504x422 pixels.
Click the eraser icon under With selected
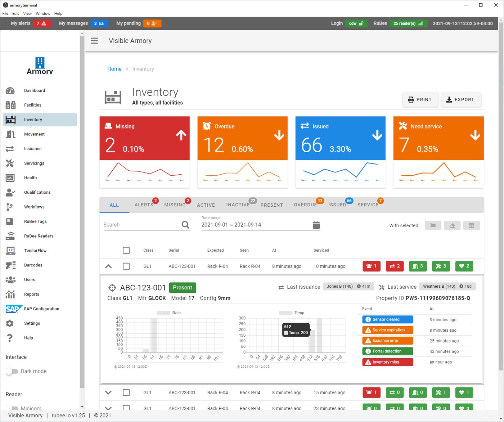tap(452, 225)
